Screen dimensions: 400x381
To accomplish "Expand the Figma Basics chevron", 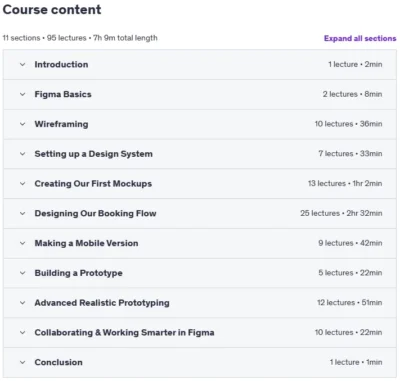I will 22,94.
